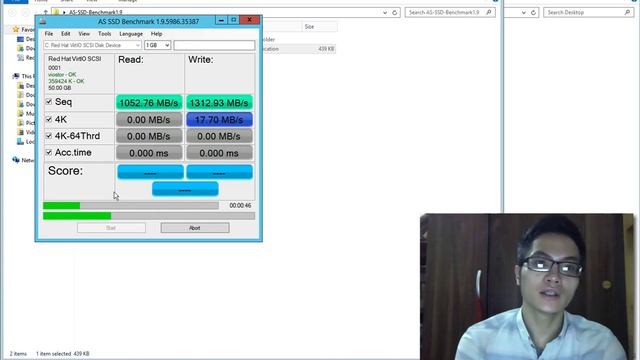The image size is (640, 360).
Task: Click the refresh icon in Explorer address bar
Action: pos(395,13)
